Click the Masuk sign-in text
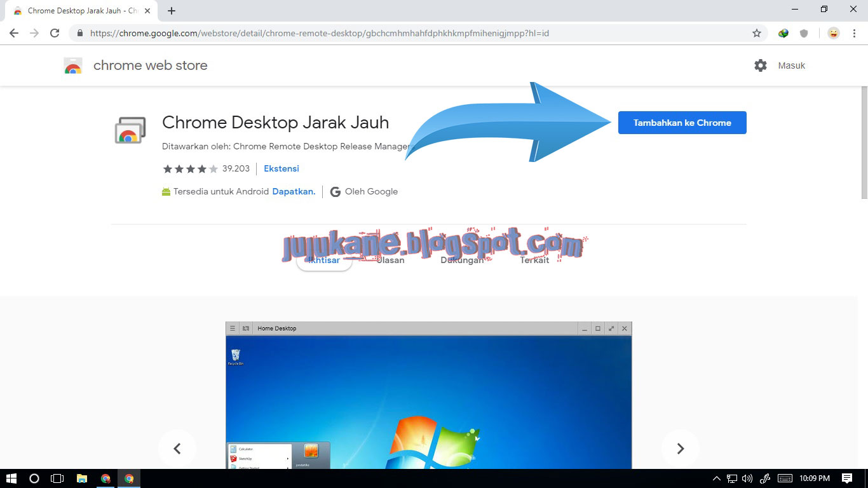 click(791, 65)
